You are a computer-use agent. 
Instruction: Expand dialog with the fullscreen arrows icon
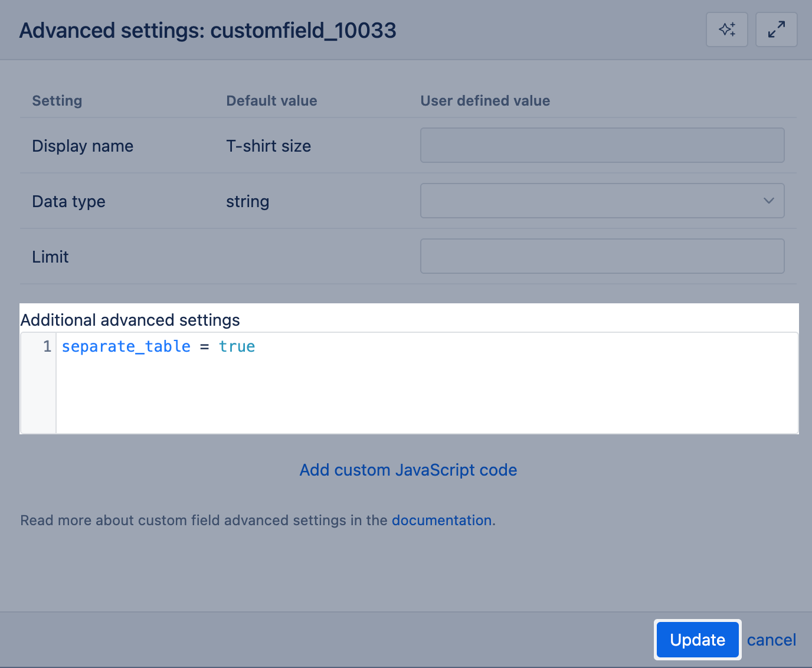[x=776, y=30]
